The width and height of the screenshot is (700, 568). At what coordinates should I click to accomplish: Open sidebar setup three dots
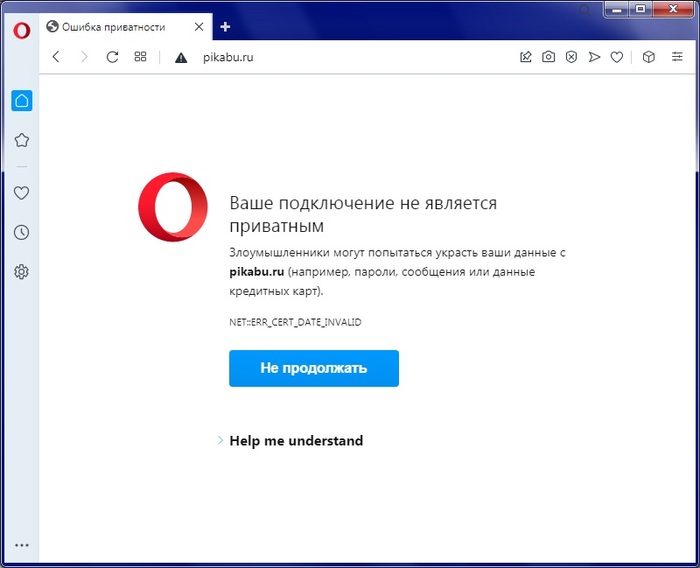point(21,545)
